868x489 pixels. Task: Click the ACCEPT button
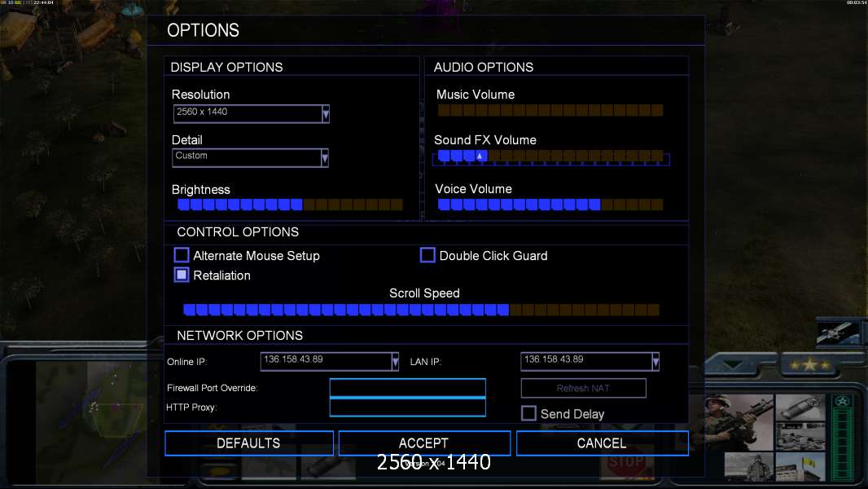(424, 443)
